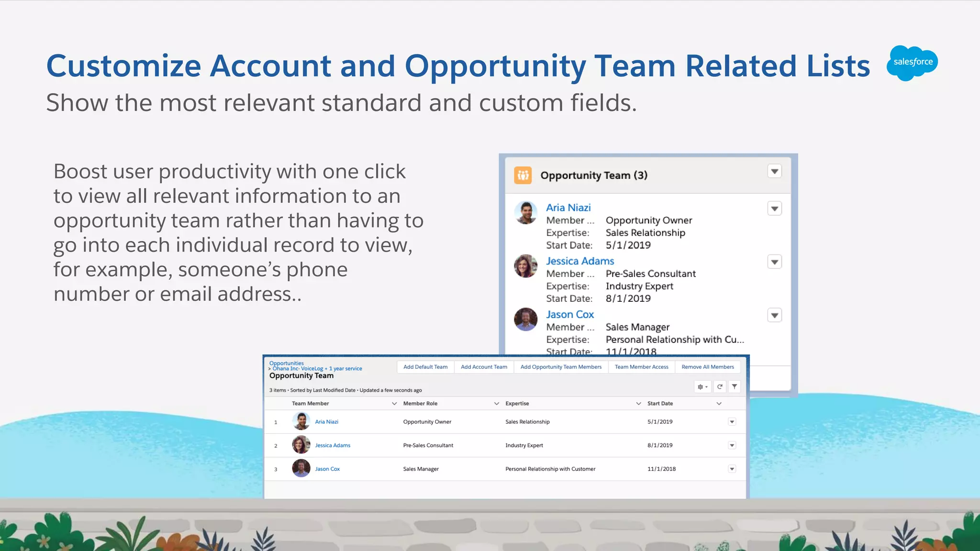Open the list view settings gear
The width and height of the screenshot is (980, 551).
[702, 386]
